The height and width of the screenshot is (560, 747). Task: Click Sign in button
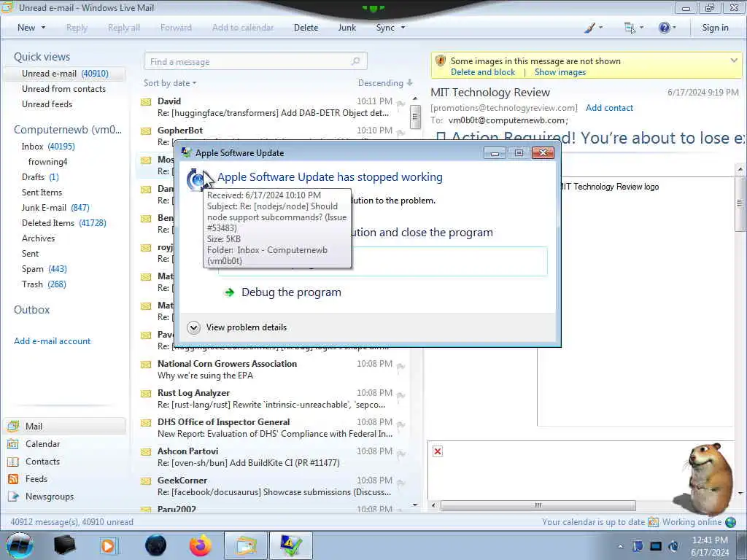click(715, 28)
